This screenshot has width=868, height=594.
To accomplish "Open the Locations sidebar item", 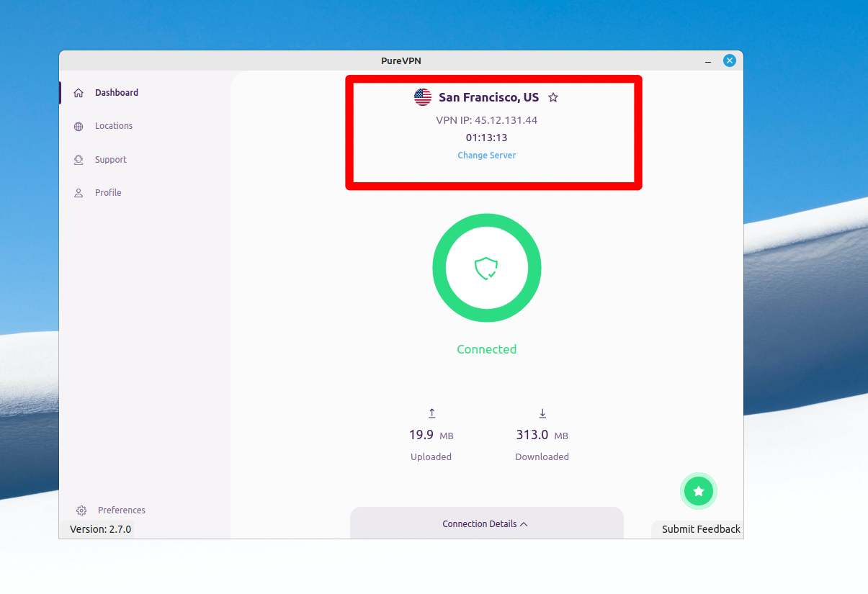I will [113, 126].
